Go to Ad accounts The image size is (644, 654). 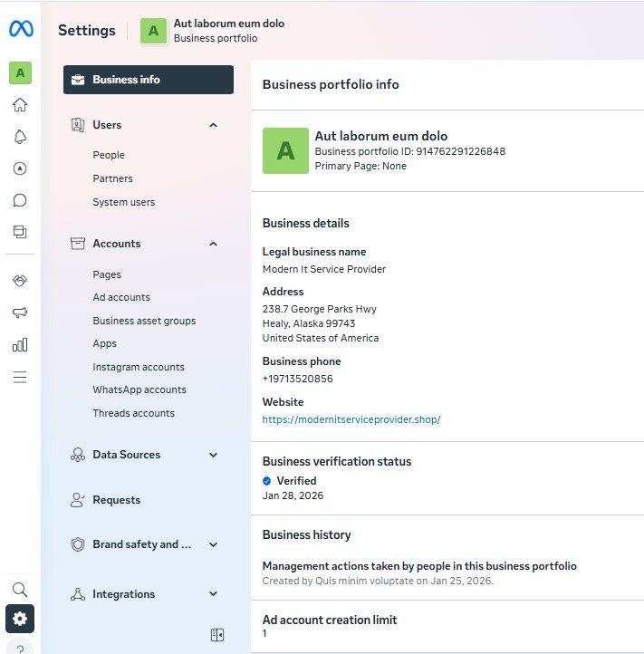[121, 297]
